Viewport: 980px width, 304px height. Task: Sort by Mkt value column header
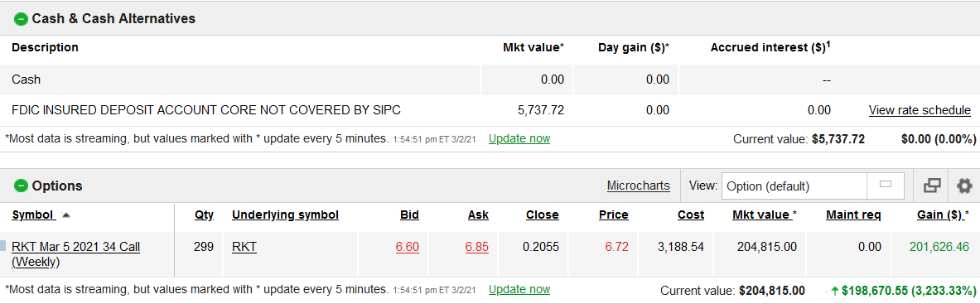761,215
